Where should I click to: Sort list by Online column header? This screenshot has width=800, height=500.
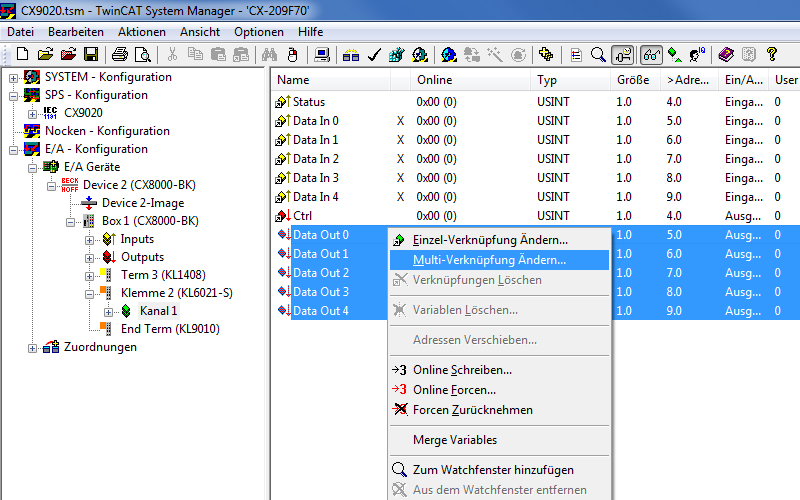470,80
